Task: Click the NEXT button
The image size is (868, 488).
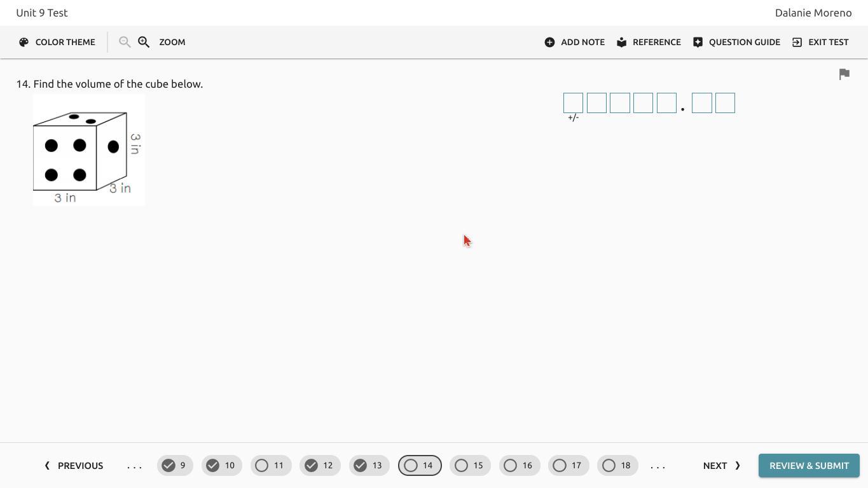Action: [x=722, y=466]
